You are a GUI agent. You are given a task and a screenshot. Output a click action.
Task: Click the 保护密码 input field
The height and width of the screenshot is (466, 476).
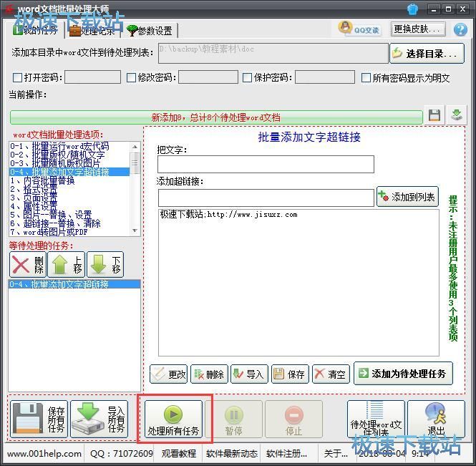325,77
